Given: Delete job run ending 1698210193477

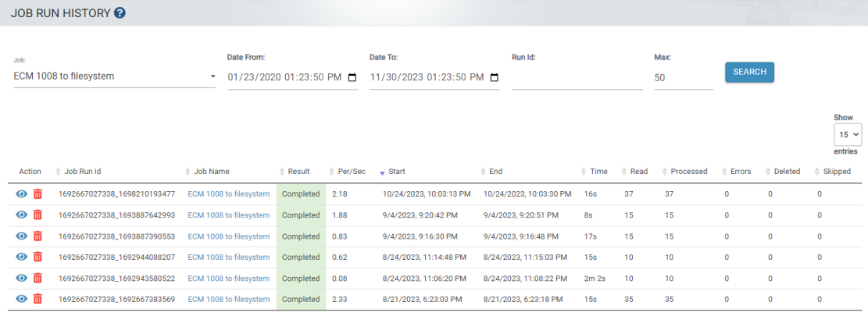Looking at the screenshot, I should pos(38,194).
